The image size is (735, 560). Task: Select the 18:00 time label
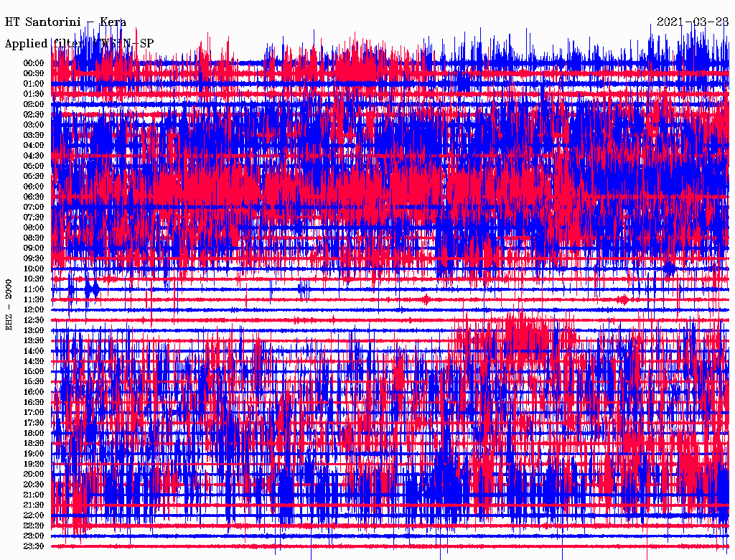34,434
